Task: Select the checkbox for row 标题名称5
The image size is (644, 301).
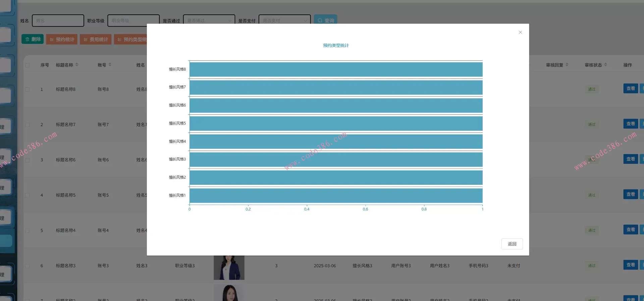Action: 28,195
